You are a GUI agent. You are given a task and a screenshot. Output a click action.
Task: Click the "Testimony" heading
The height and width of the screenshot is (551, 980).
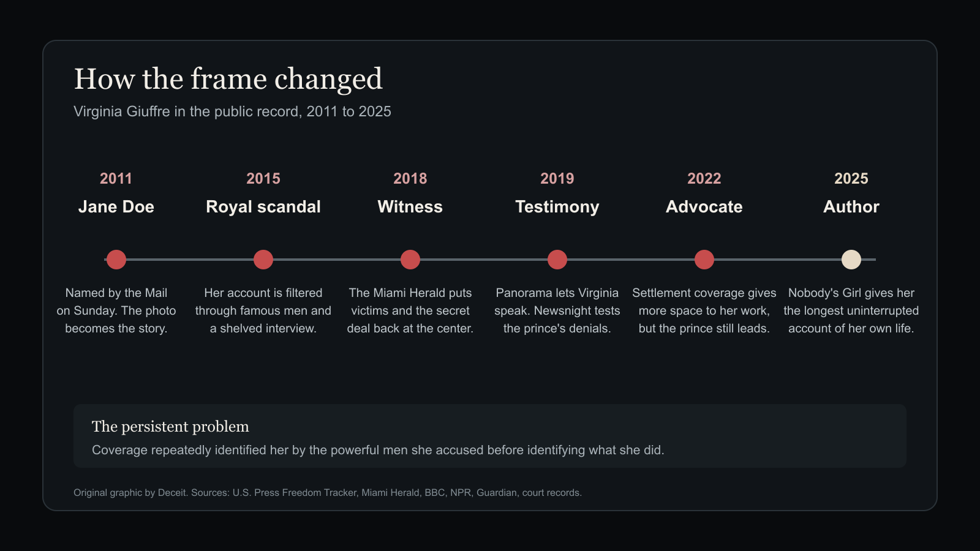[557, 207]
